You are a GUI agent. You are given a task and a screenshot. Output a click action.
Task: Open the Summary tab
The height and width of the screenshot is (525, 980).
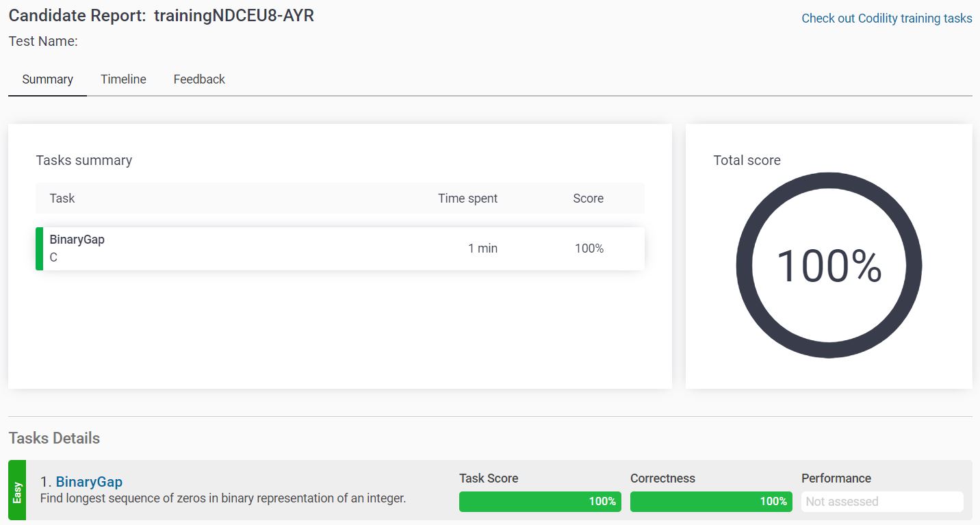point(47,79)
